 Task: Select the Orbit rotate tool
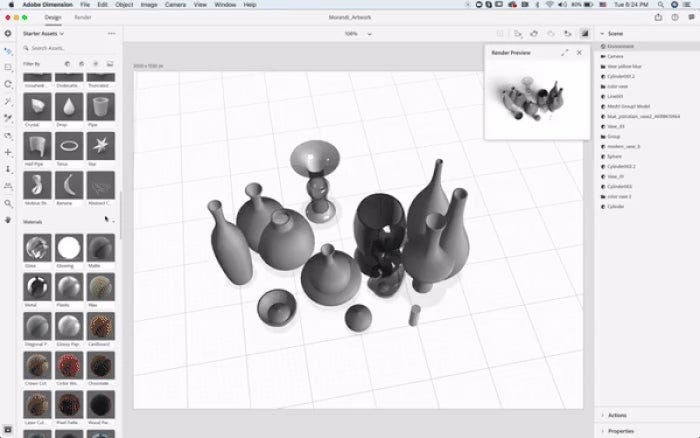(x=8, y=84)
